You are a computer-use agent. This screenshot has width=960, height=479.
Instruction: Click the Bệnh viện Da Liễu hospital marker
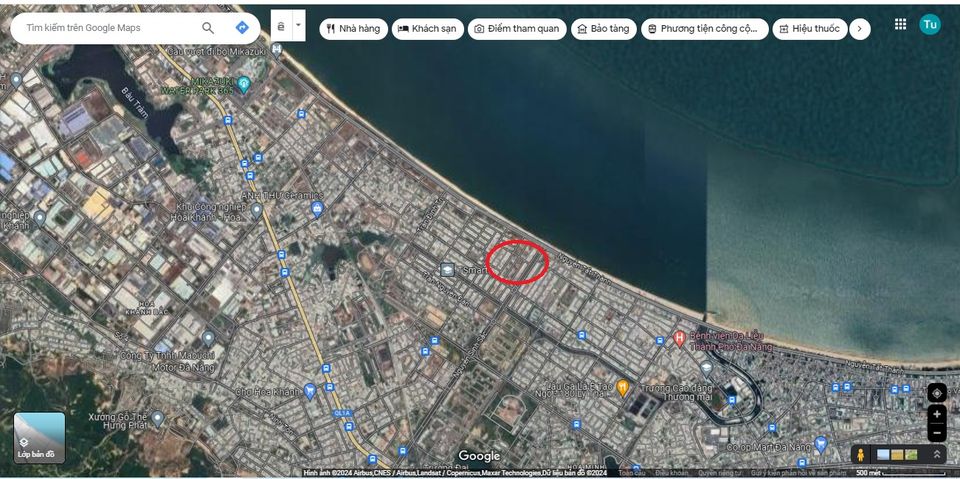[x=679, y=338]
